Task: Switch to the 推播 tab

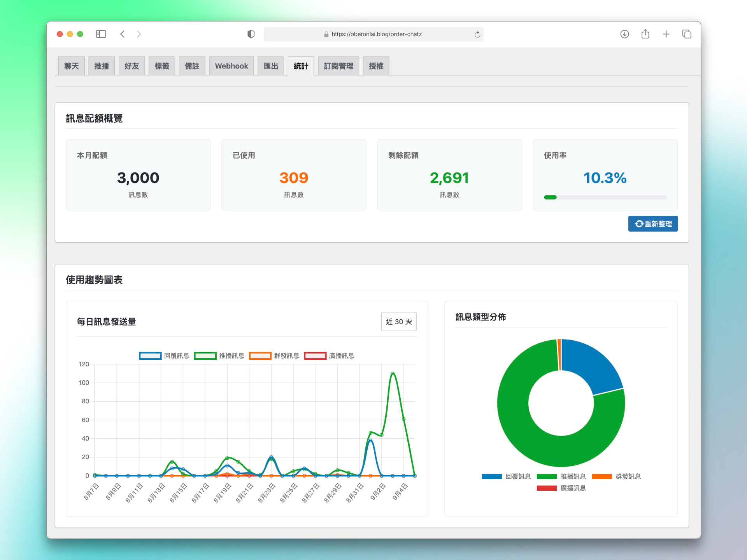Action: point(102,66)
